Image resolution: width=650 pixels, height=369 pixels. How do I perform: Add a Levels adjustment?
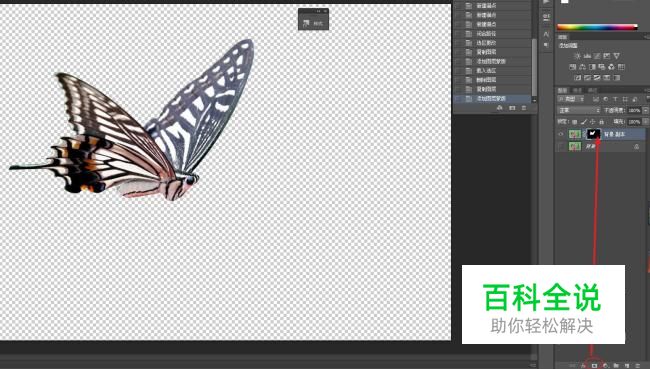tap(587, 56)
